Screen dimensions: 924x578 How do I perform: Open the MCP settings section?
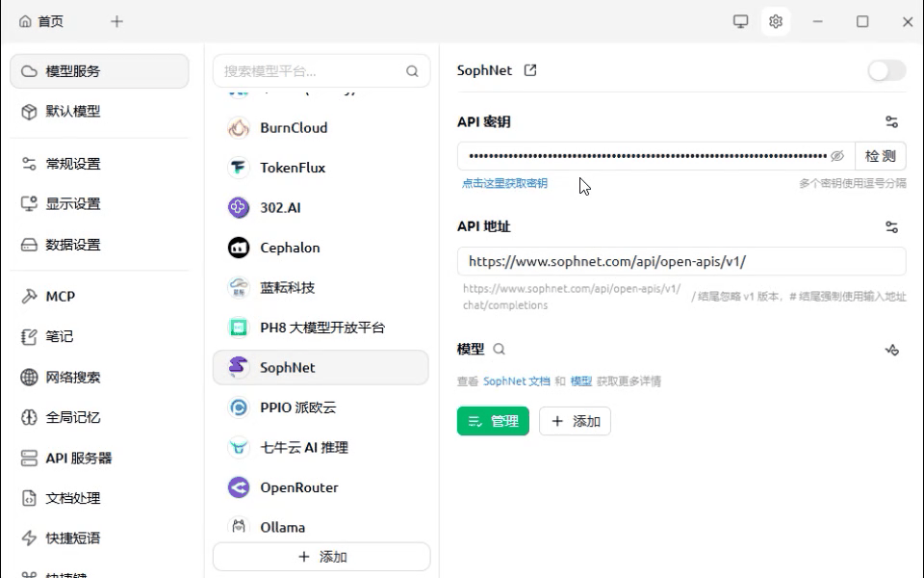point(60,297)
